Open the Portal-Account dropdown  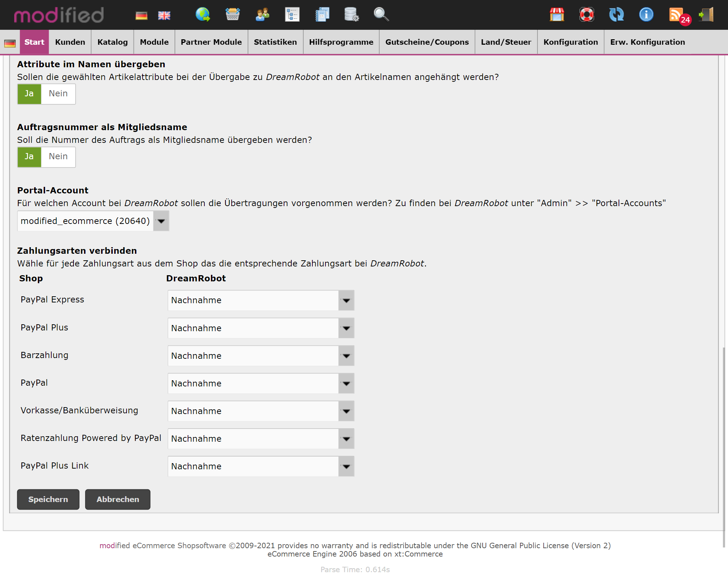click(x=161, y=221)
